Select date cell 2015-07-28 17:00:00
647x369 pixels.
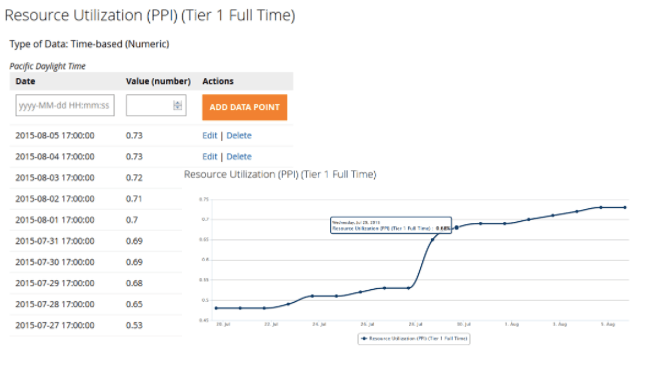pyautogui.click(x=55, y=304)
